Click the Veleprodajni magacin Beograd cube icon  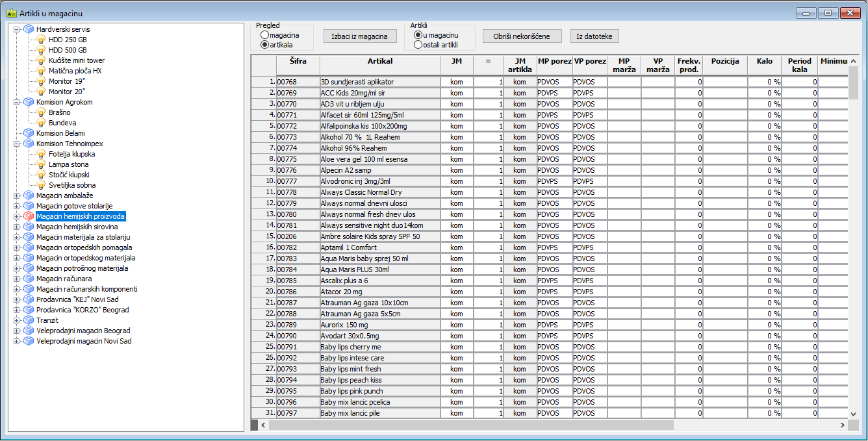(29, 331)
